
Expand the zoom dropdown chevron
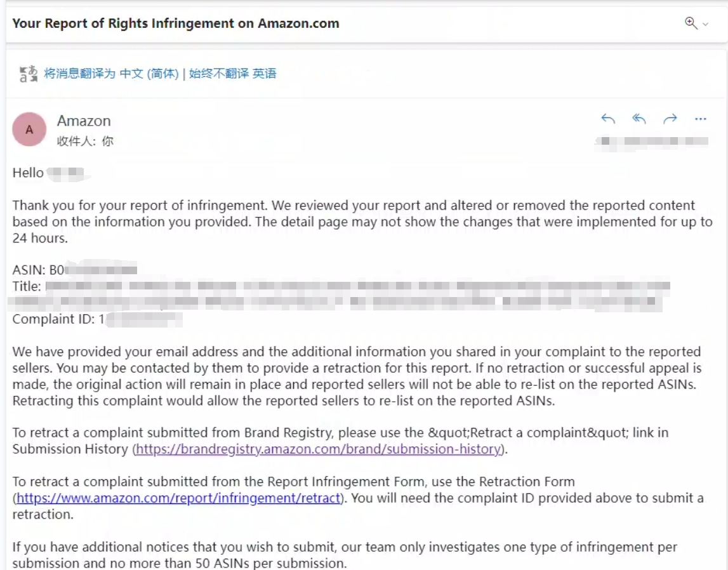[706, 24]
